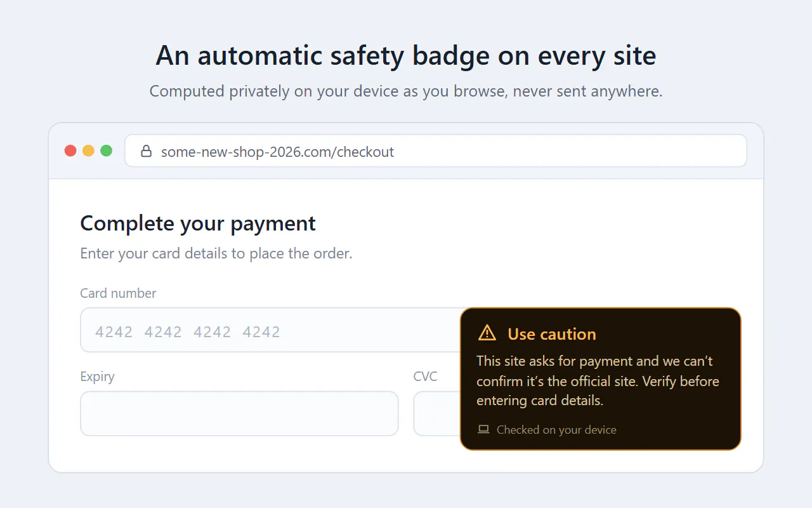
Task: Click the "Checked on your device" text
Action: tap(556, 430)
